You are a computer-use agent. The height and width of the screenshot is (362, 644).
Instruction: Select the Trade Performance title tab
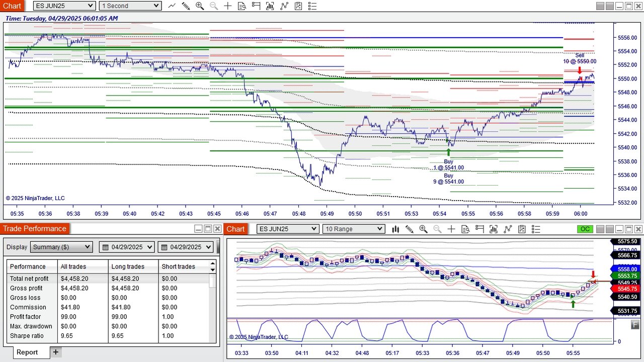pos(35,229)
